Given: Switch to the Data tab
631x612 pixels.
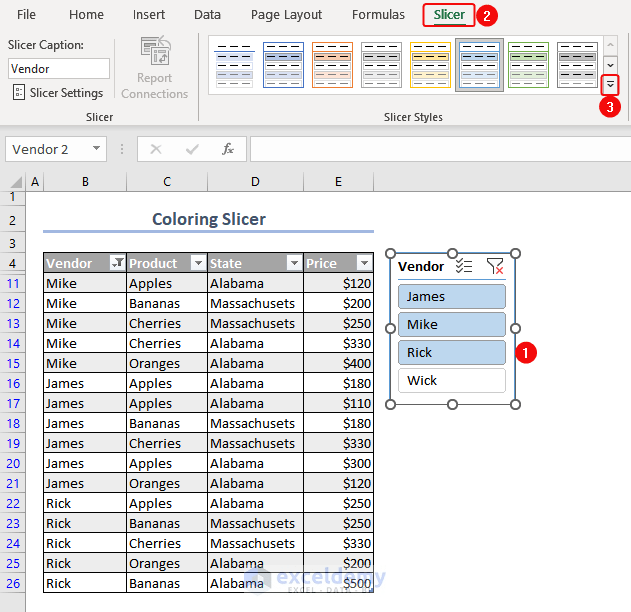Looking at the screenshot, I should tap(207, 15).
